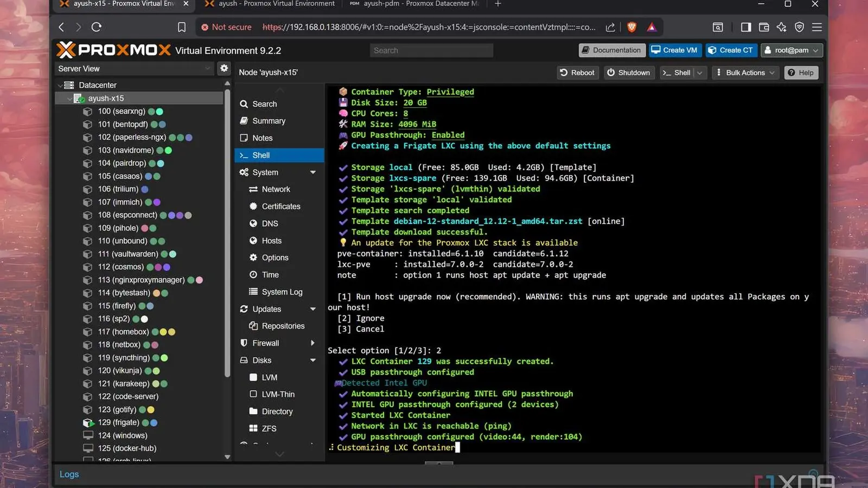
Task: Click the Create VM button
Action: point(675,50)
